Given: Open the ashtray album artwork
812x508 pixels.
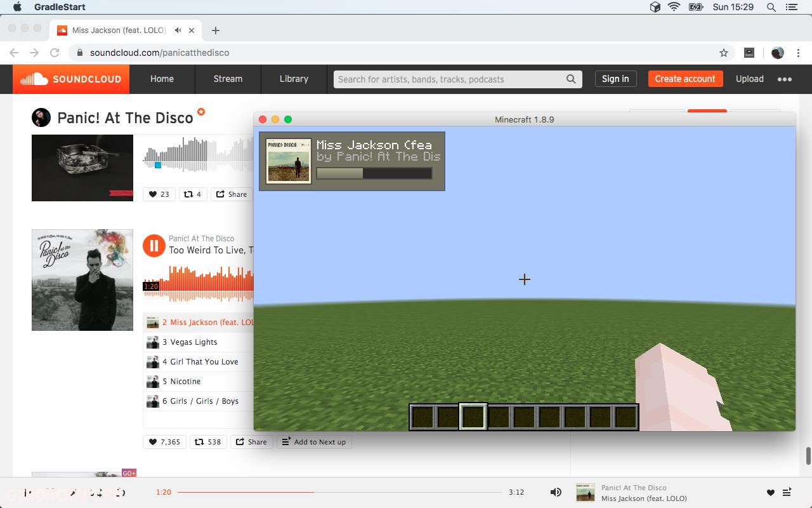Looking at the screenshot, I should tap(82, 168).
